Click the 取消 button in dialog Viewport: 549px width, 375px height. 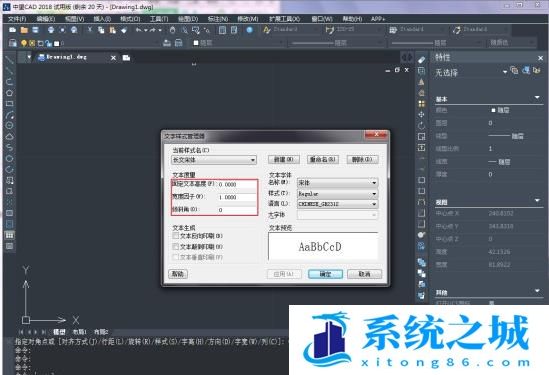[364, 274]
